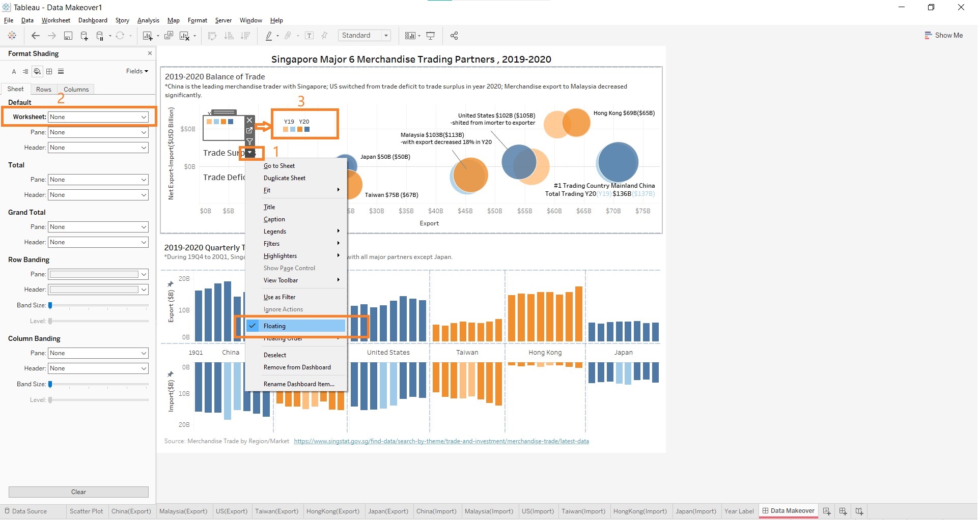Click the Fix axes pin icon
The image size is (980, 520).
[x=324, y=36]
